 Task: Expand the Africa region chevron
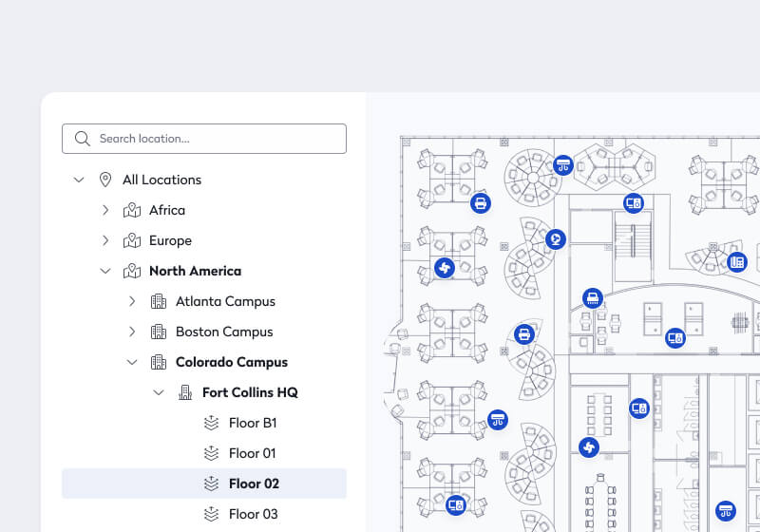(105, 210)
